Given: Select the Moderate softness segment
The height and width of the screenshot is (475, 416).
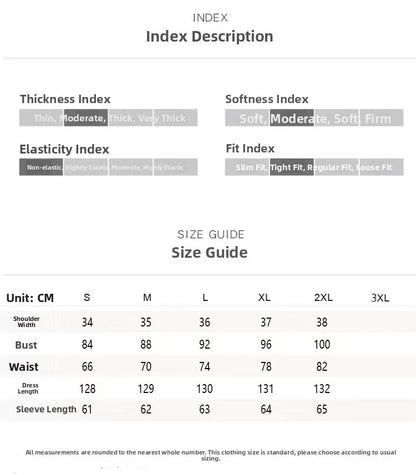Looking at the screenshot, I should click(x=292, y=118).
